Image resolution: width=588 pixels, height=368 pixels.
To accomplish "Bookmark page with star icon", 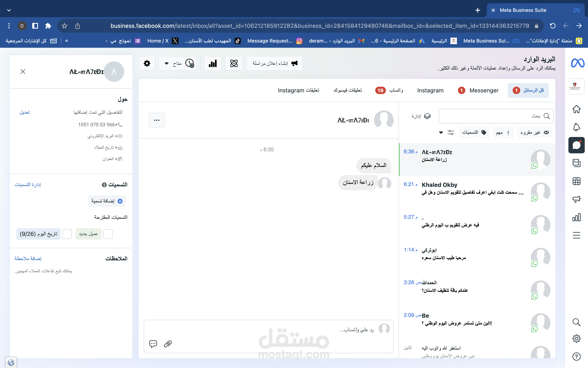I will pyautogui.click(x=64, y=26).
